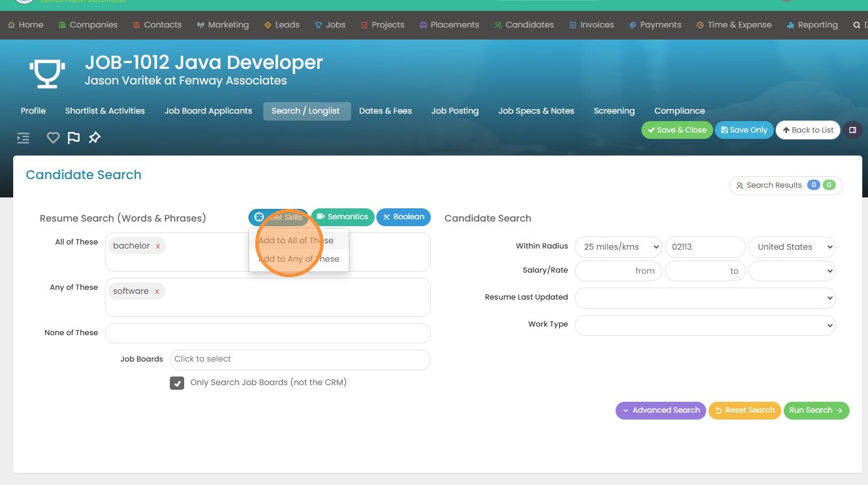868x485 pixels.
Task: Click the None of These field
Action: click(x=267, y=333)
